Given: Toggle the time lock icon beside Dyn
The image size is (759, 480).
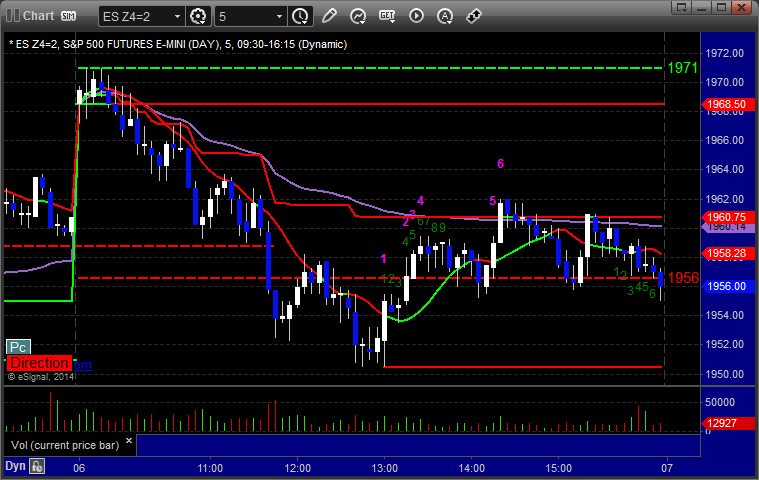Looking at the screenshot, I should 37,466.
